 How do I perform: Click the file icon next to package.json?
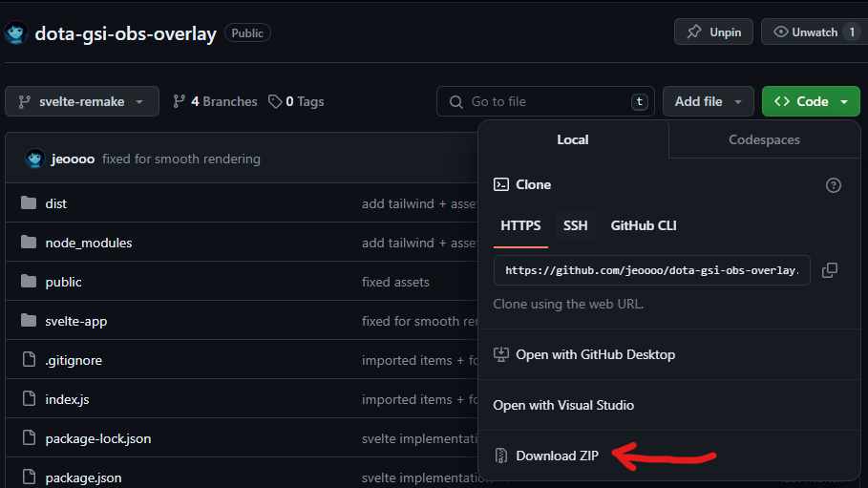click(29, 477)
